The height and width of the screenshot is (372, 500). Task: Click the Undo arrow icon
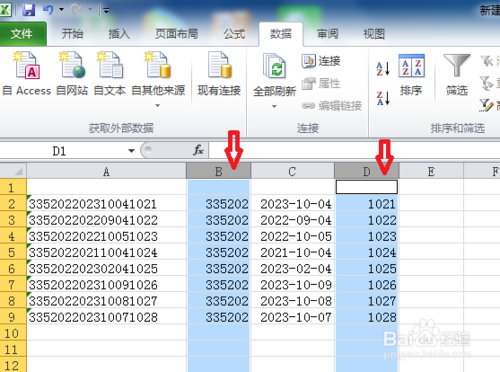[x=48, y=10]
